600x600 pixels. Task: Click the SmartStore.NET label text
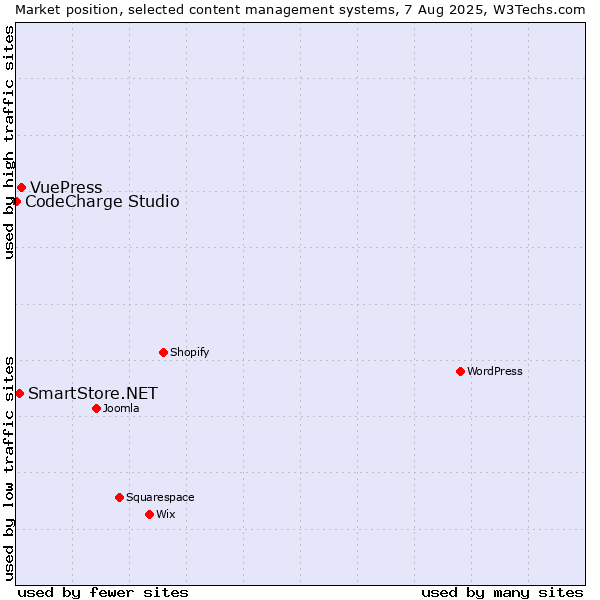[93, 393]
